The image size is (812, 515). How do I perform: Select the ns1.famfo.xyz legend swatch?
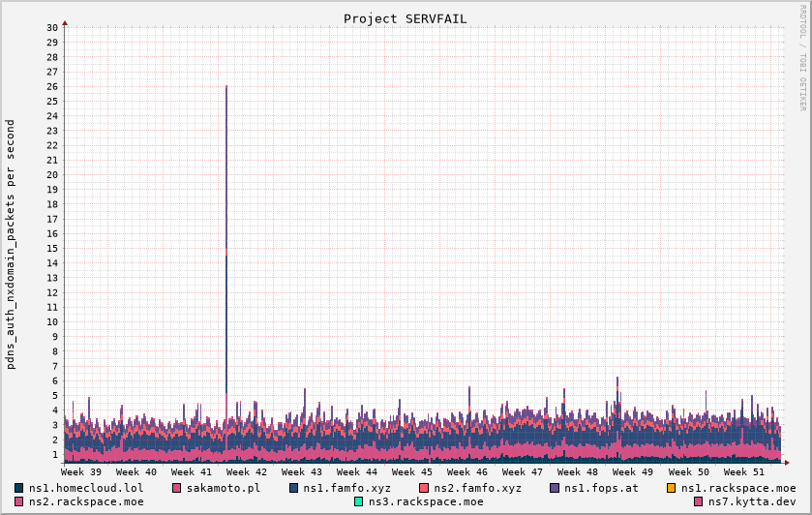(294, 488)
